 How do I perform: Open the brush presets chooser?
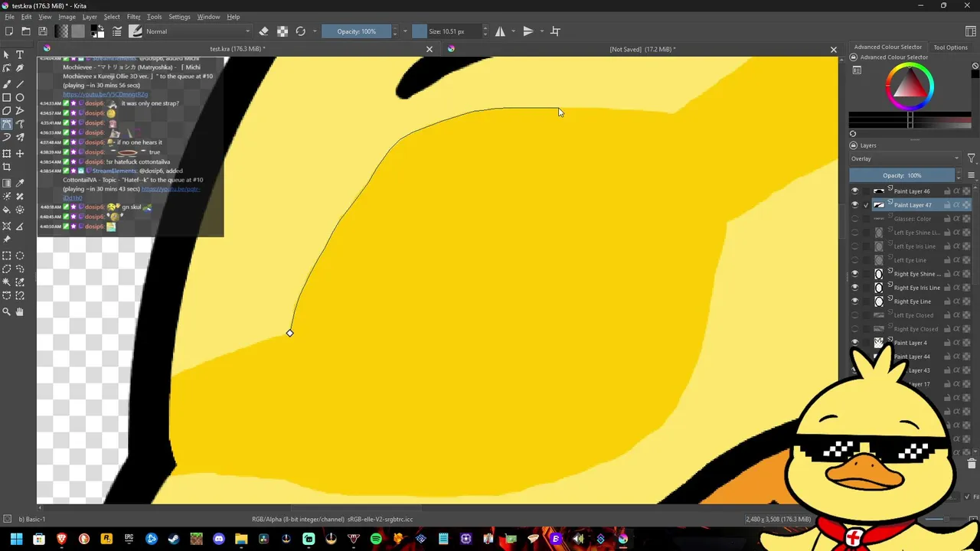(136, 31)
